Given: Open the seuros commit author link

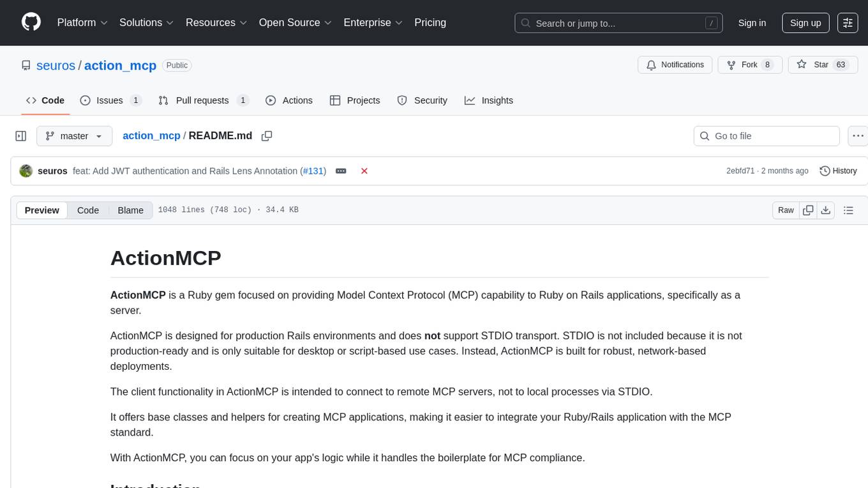Looking at the screenshot, I should (52, 171).
